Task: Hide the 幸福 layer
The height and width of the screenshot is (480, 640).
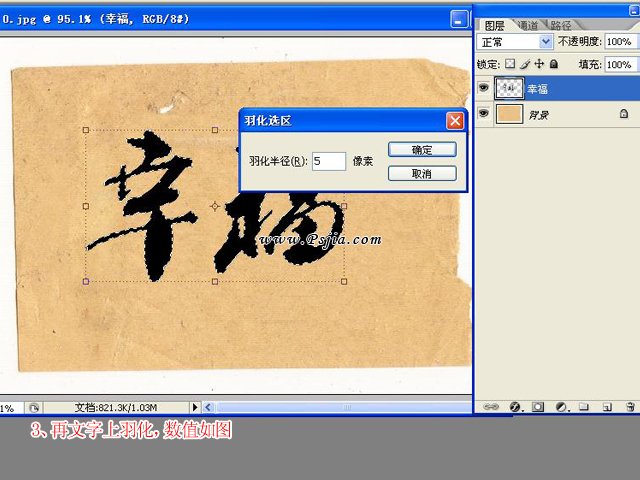Action: coord(484,87)
